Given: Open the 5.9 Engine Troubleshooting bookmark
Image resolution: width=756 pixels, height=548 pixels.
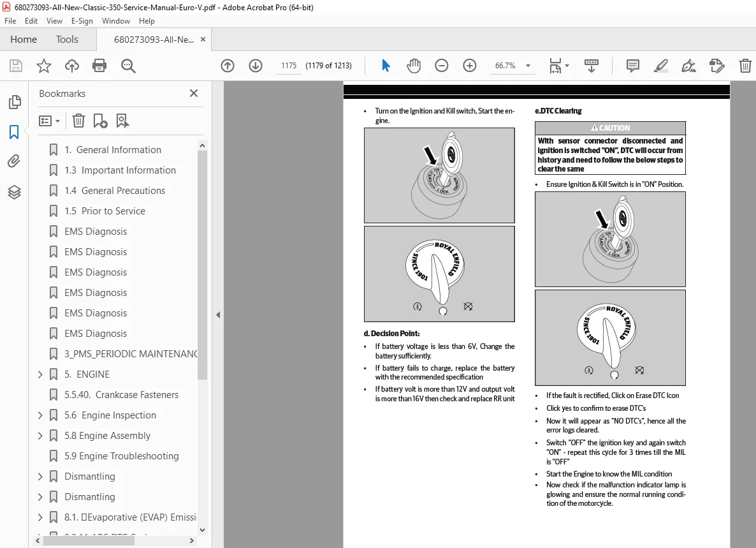Looking at the screenshot, I should pos(122,456).
